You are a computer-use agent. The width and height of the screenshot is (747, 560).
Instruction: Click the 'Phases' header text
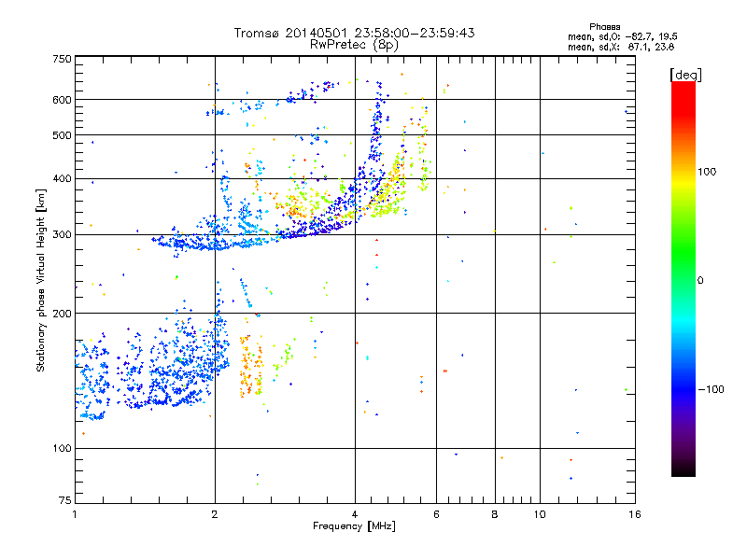click(x=604, y=27)
